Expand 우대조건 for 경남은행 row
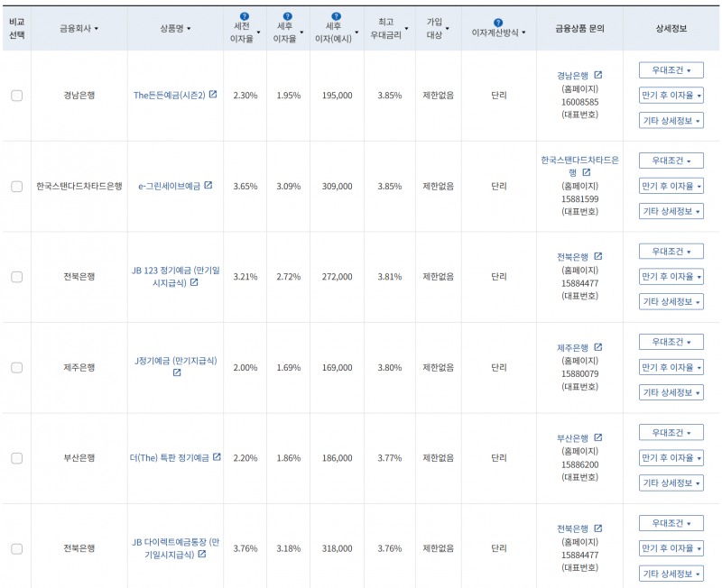 (x=671, y=70)
